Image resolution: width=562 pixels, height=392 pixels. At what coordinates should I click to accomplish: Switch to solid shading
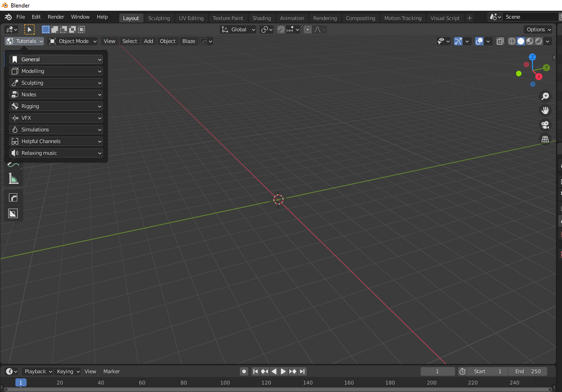pyautogui.click(x=521, y=41)
